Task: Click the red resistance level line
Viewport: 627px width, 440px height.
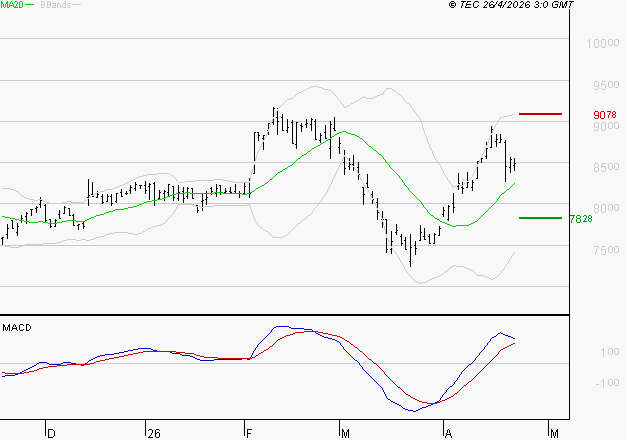Action: [x=540, y=114]
